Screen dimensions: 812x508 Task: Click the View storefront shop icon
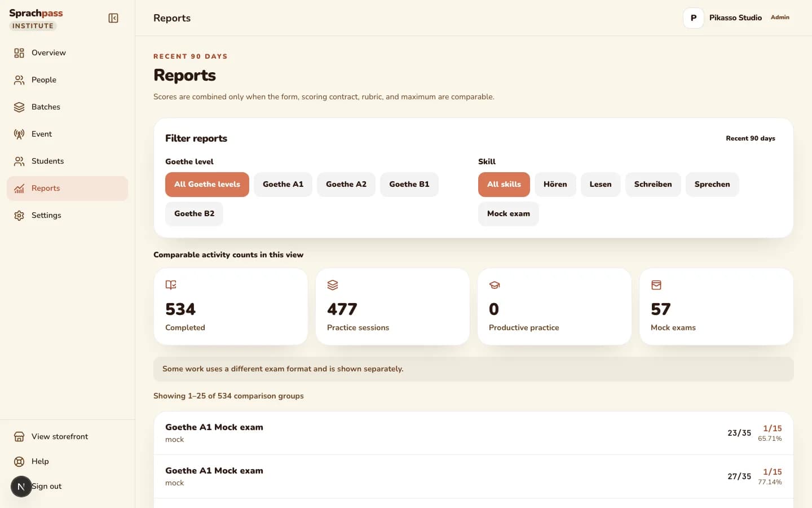click(19, 437)
